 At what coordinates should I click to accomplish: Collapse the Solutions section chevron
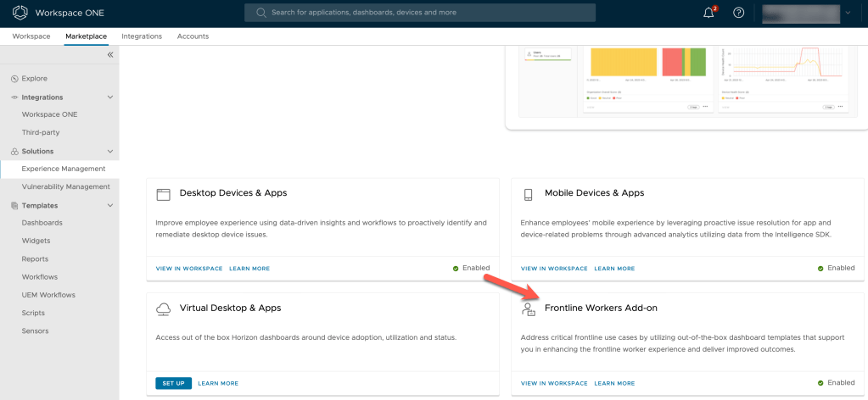point(109,151)
